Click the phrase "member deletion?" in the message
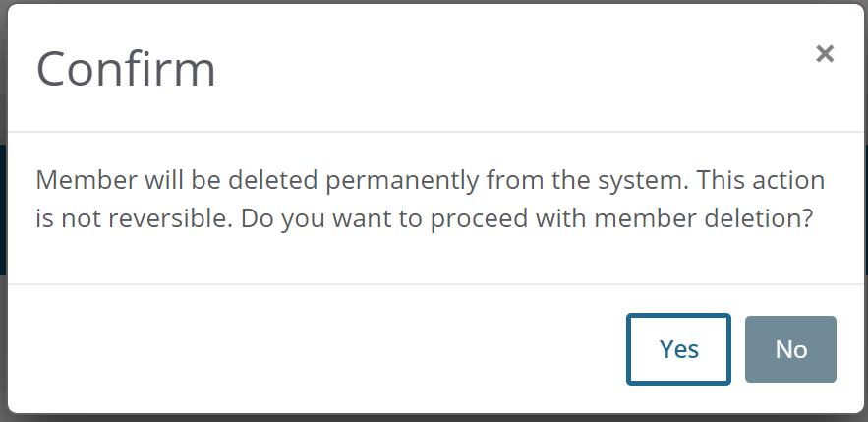This screenshot has height=422, width=868. 703,218
